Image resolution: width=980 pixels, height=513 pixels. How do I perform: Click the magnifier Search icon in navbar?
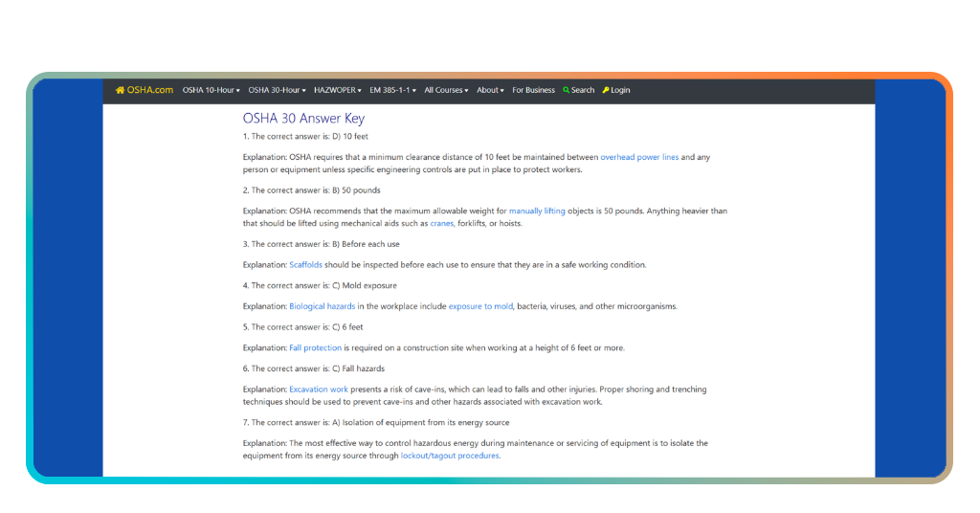(567, 90)
